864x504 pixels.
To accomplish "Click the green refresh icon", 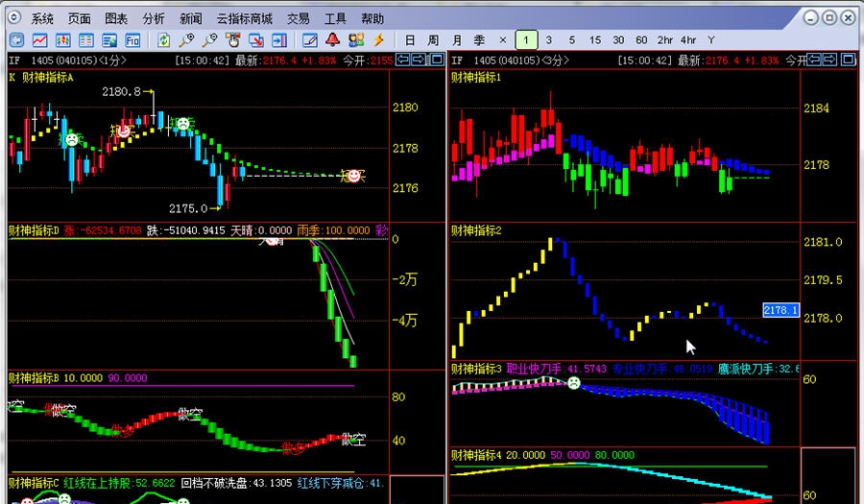I will (164, 40).
